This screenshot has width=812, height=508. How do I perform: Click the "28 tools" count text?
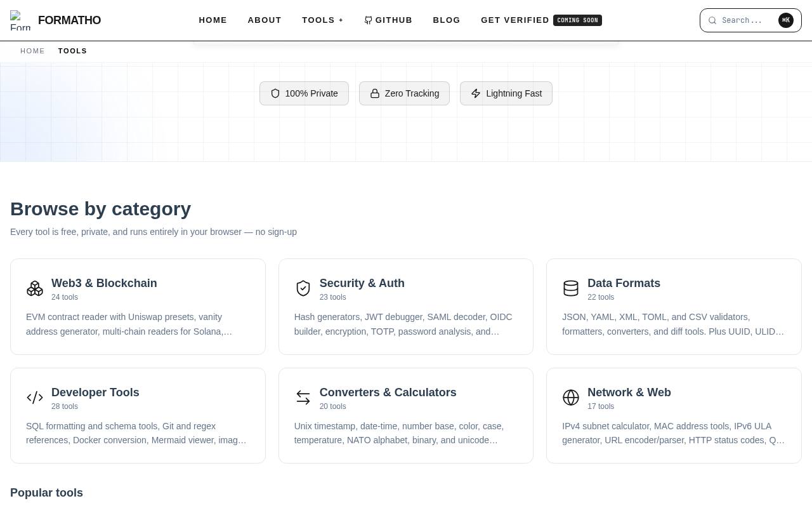click(65, 406)
